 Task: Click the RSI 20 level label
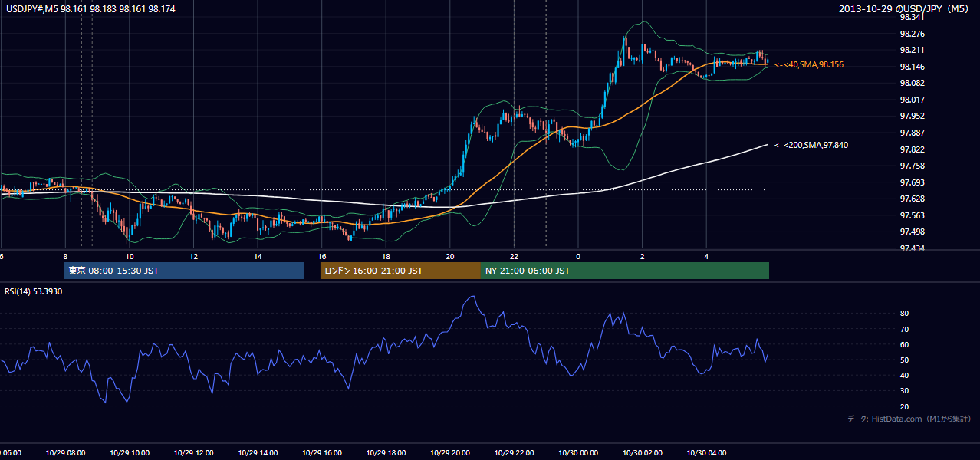[x=905, y=406]
